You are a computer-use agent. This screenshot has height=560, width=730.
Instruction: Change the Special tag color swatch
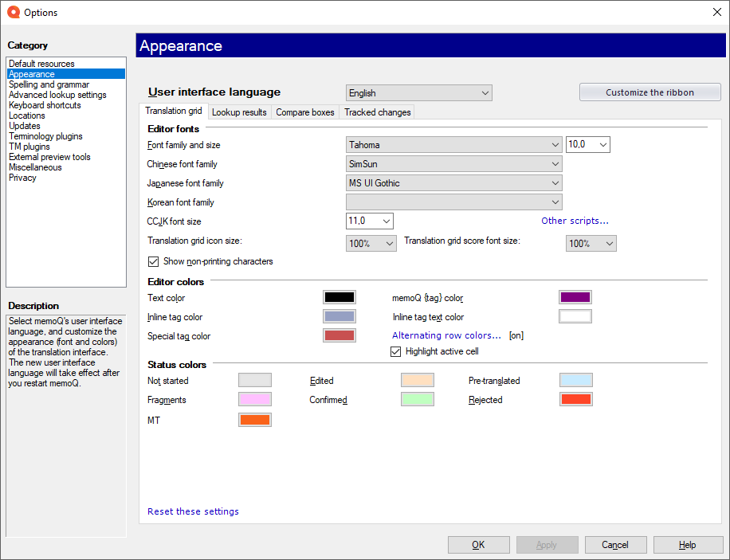(x=339, y=335)
